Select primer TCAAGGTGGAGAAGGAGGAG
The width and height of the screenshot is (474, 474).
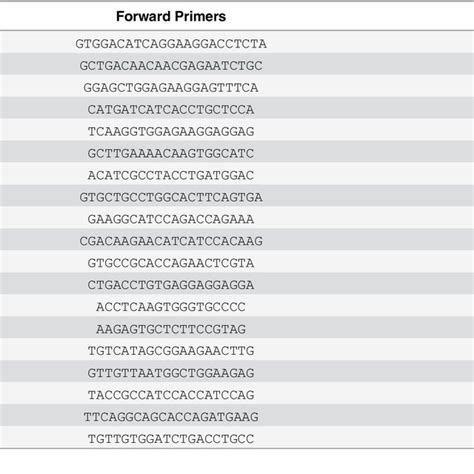tap(171, 131)
